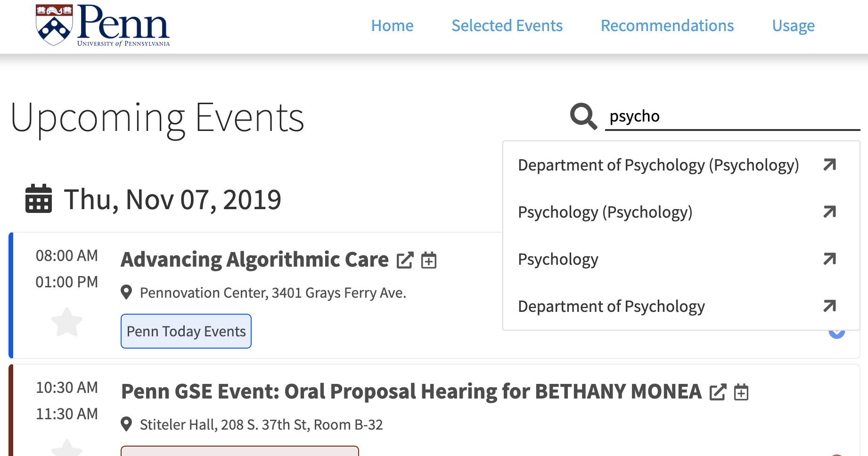
Task: Click arrow beside Department of Psychology (Psychology)
Action: [829, 165]
